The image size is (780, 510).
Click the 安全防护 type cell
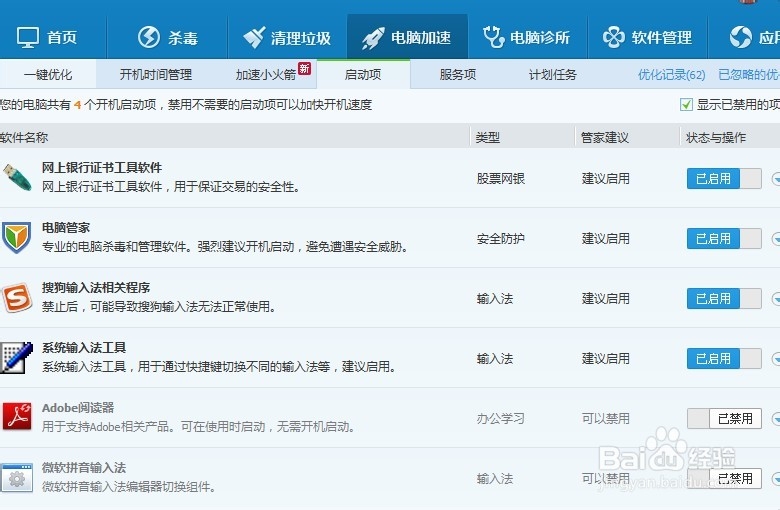click(x=500, y=239)
